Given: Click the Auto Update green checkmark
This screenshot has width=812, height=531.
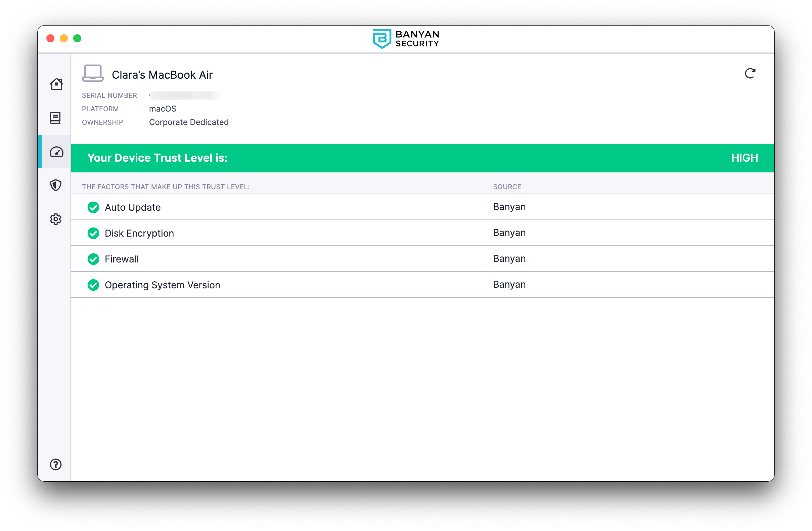Looking at the screenshot, I should pos(93,207).
